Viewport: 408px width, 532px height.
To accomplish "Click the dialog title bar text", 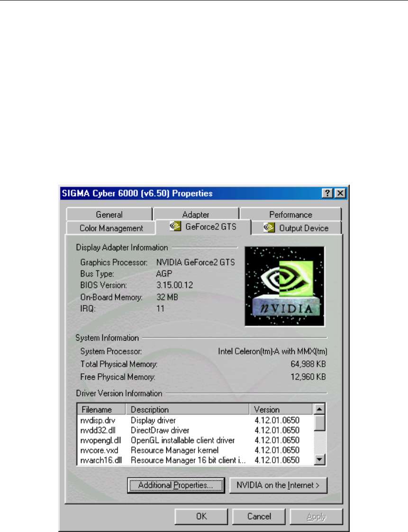I will pyautogui.click(x=137, y=193).
